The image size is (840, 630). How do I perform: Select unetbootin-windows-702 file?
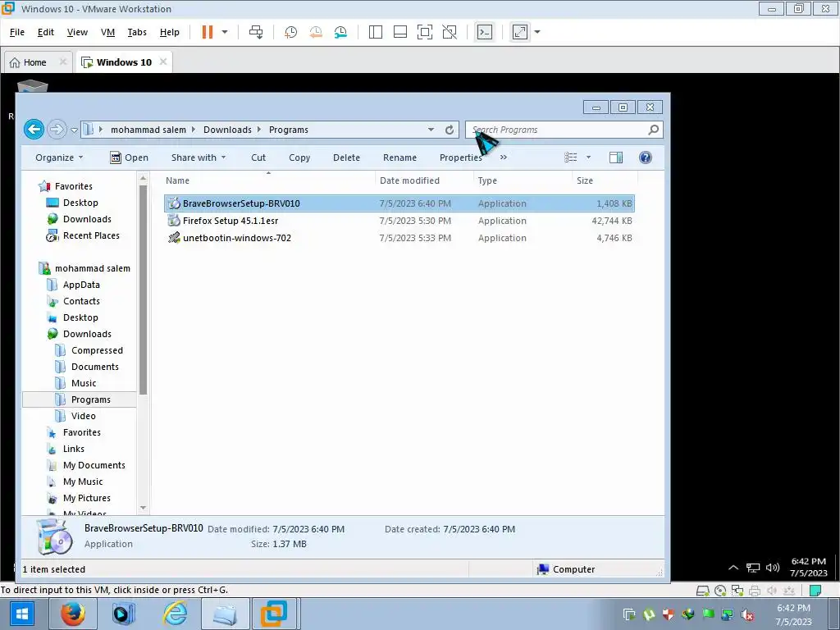pos(399,238)
